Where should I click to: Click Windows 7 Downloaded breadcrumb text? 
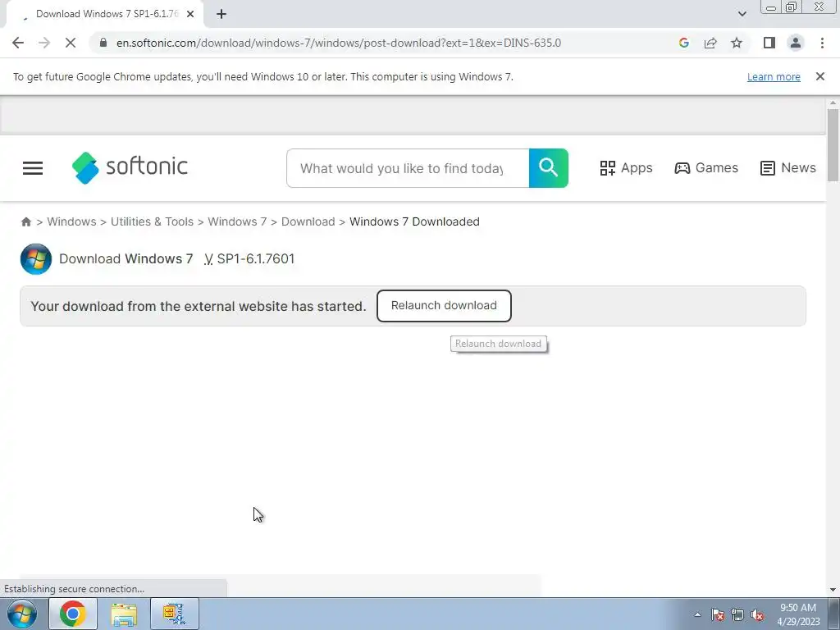pos(414,221)
